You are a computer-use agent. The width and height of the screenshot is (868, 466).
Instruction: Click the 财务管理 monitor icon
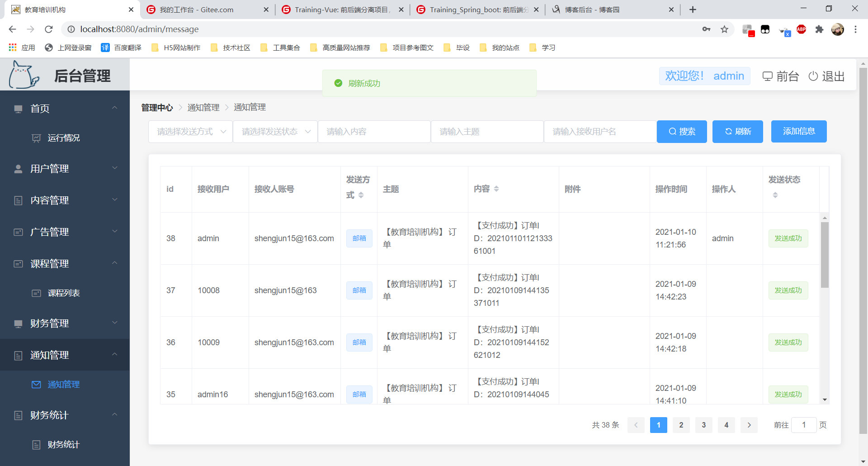pyautogui.click(x=18, y=323)
